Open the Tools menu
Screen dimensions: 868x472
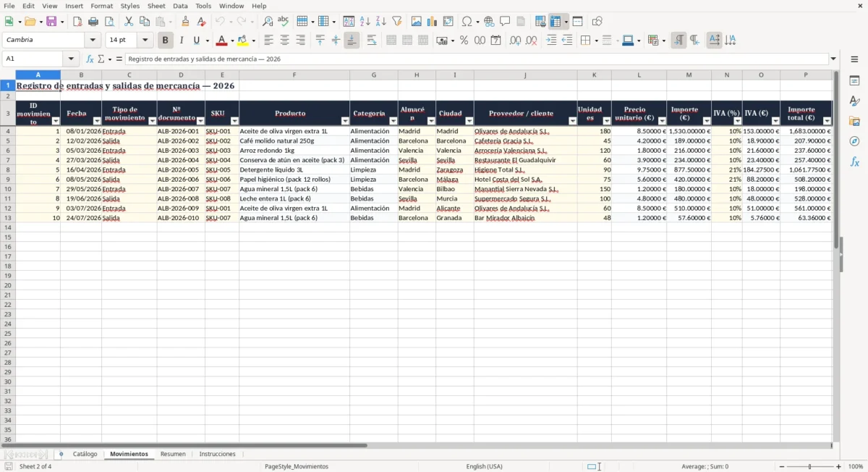pos(203,6)
